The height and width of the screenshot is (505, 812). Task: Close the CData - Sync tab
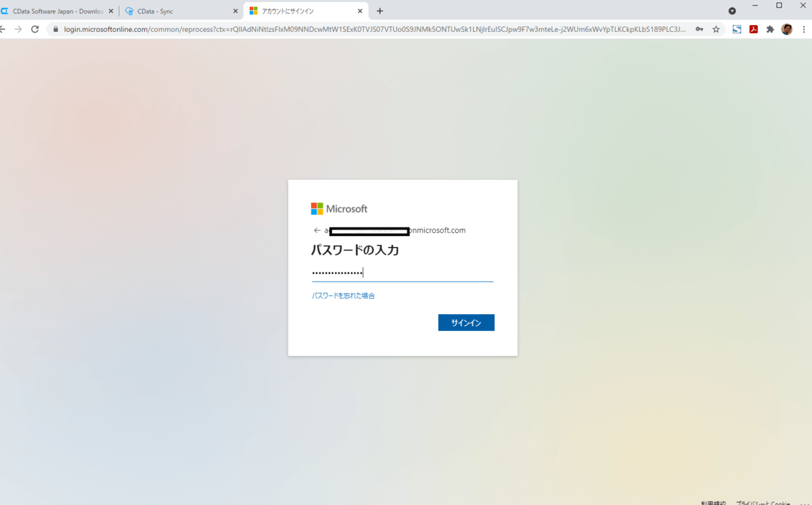[x=235, y=11]
